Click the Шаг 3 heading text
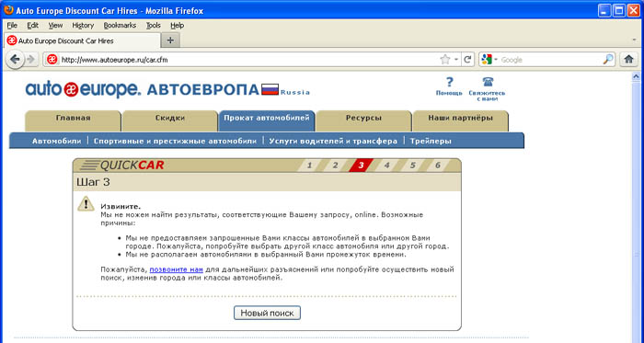Viewport: 644px width, 343px height. coord(93,182)
